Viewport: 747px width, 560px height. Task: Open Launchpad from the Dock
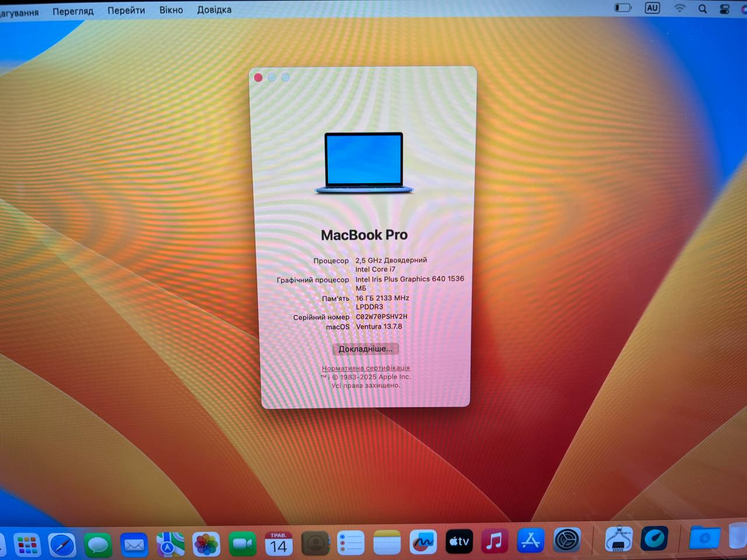coord(27,545)
